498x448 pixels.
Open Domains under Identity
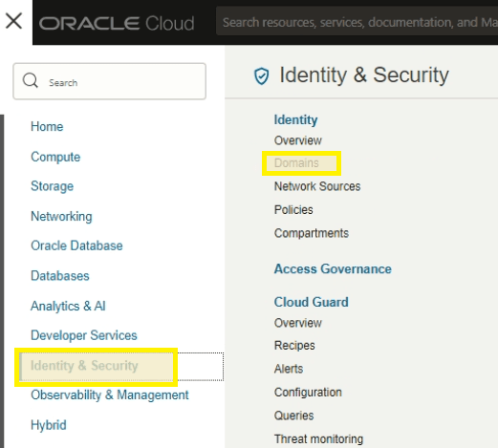click(x=296, y=163)
